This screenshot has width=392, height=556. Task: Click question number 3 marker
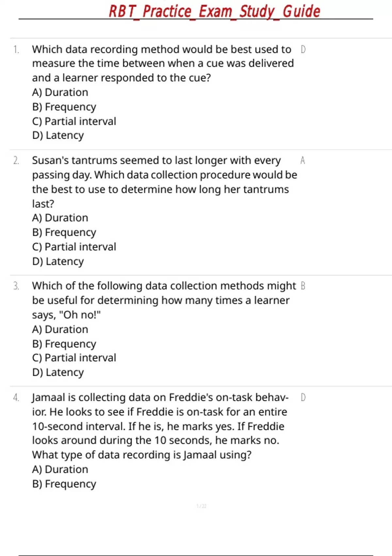16,286
